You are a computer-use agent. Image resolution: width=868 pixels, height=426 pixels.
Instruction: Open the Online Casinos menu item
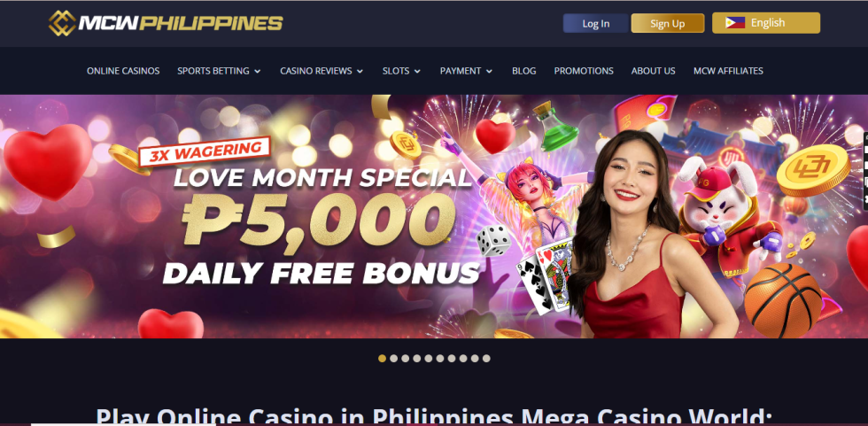[123, 71]
